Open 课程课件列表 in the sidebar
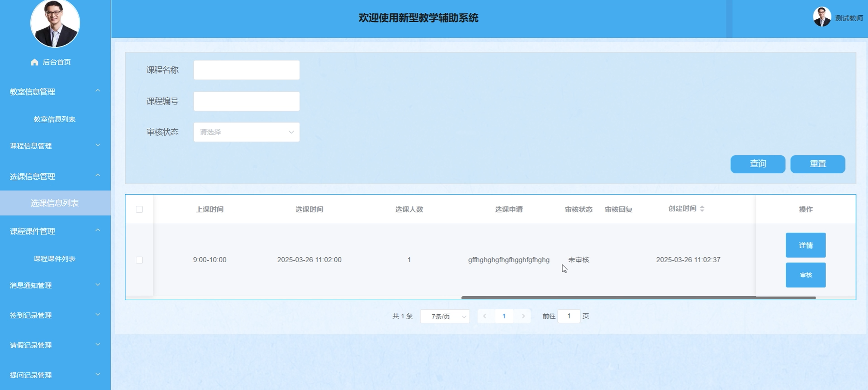This screenshot has width=868, height=390. tap(55, 259)
